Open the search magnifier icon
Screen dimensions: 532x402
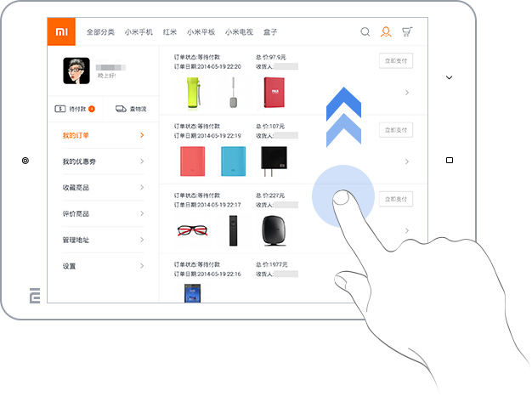(365, 32)
